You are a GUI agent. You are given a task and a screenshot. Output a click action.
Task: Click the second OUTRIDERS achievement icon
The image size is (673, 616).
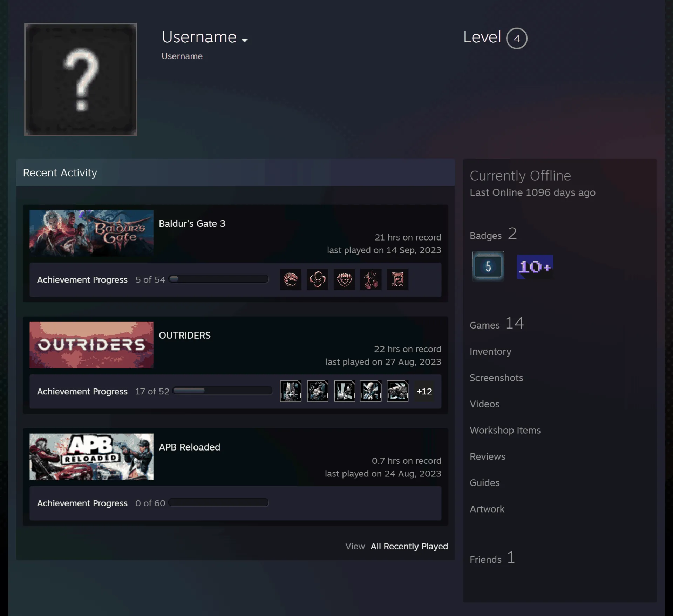point(318,391)
